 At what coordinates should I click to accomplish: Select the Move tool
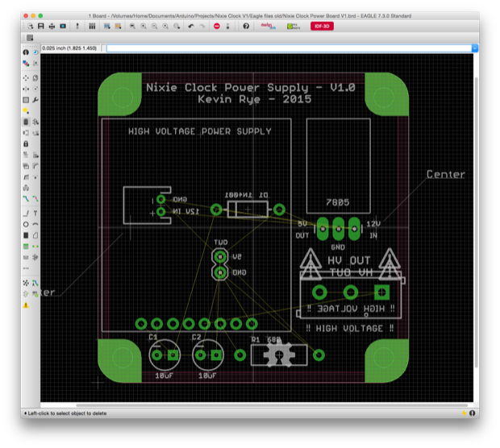(x=26, y=78)
